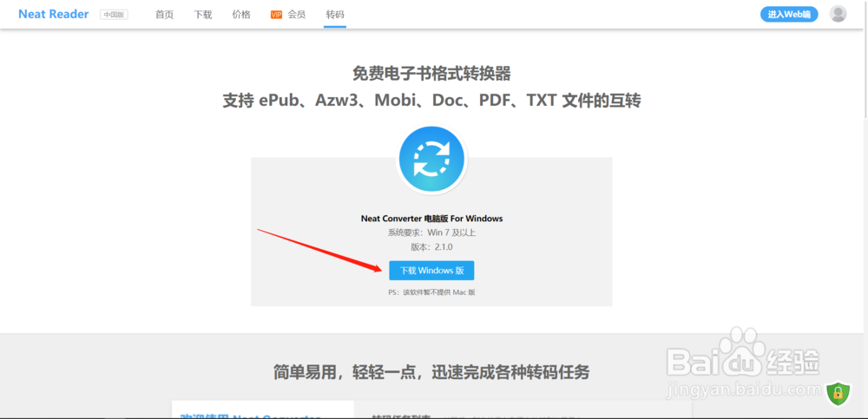868x419 pixels.
Task: Click the blue converter sync icon
Action: tap(432, 160)
